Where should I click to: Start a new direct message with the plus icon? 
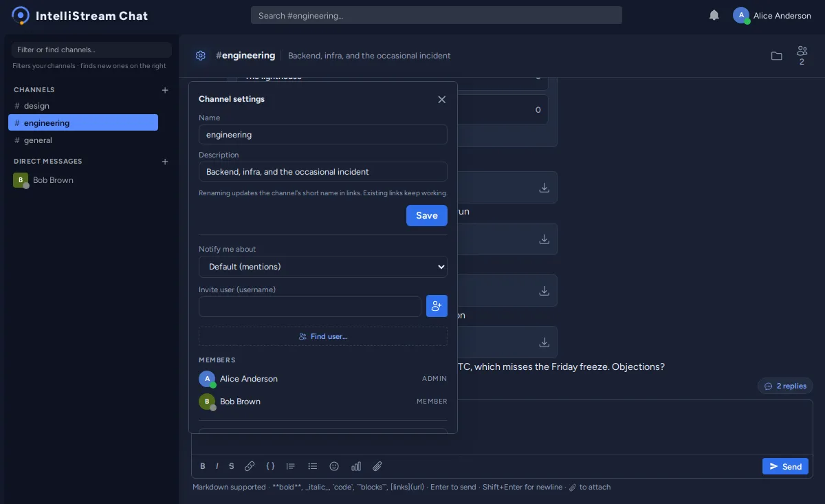click(165, 162)
